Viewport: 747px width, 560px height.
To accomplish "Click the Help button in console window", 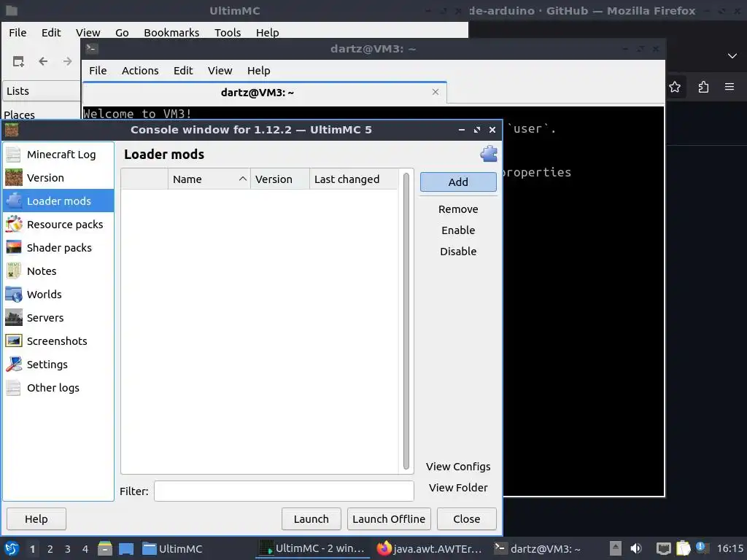I will pyautogui.click(x=36, y=519).
